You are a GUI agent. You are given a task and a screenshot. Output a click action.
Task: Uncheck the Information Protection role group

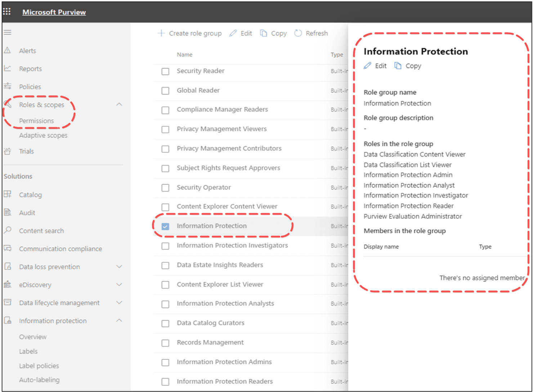click(165, 226)
